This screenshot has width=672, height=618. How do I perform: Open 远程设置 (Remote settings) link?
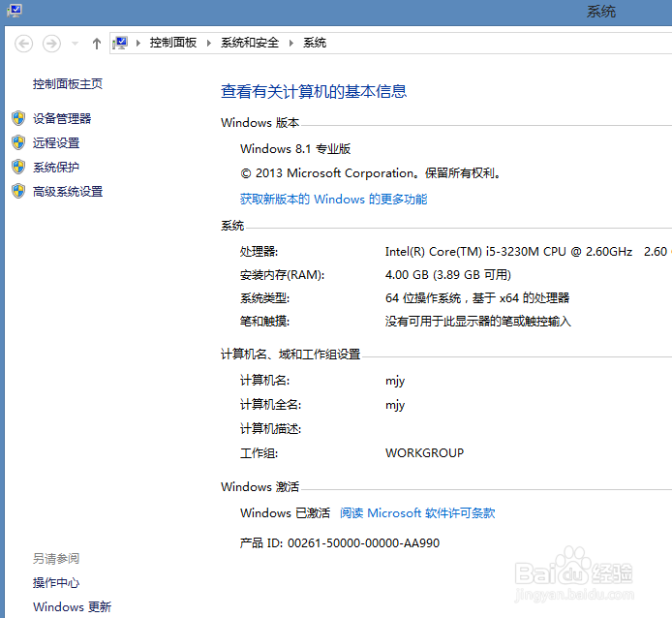click(56, 142)
